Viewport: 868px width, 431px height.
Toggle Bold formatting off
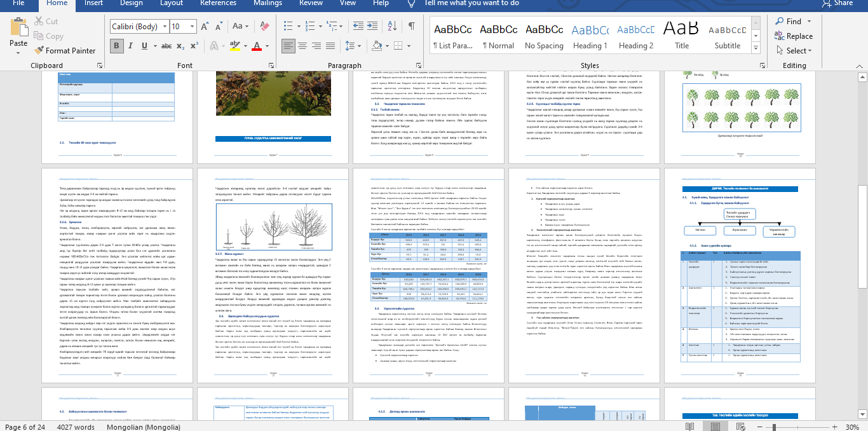116,46
